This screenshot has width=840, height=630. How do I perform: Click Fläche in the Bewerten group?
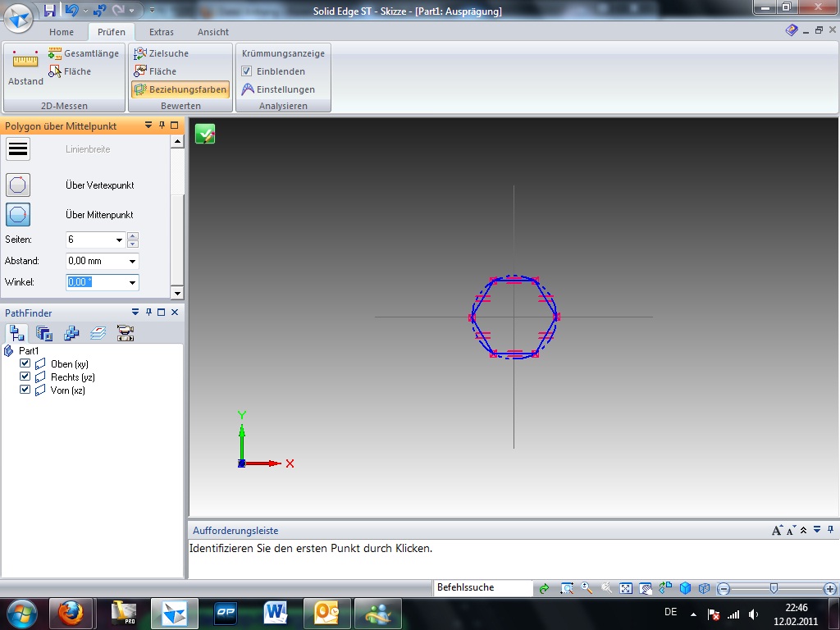coord(155,71)
